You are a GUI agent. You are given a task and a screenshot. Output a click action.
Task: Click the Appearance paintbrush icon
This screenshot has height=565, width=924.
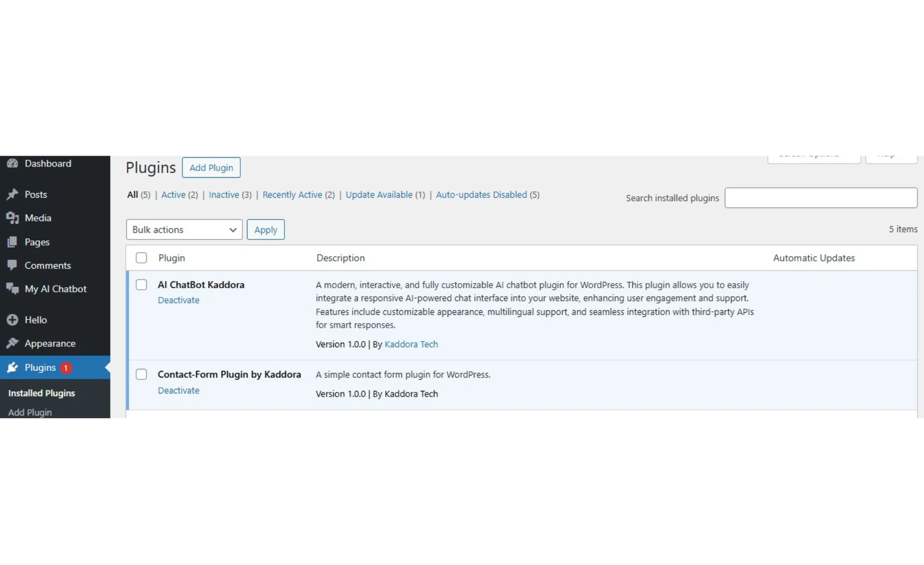click(x=12, y=343)
